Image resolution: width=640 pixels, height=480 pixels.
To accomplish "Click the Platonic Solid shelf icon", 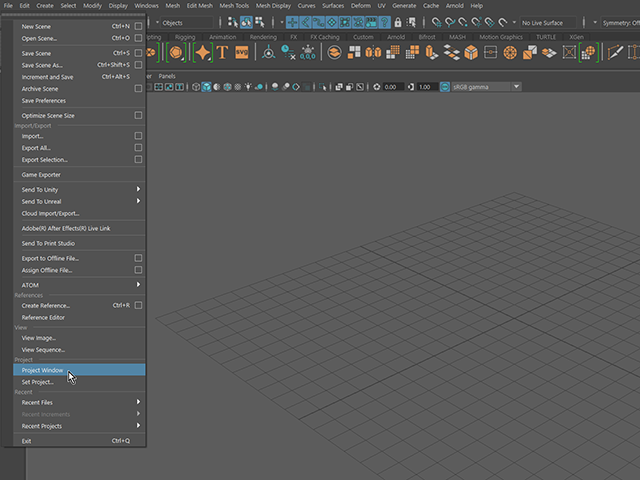I will pos(176,53).
